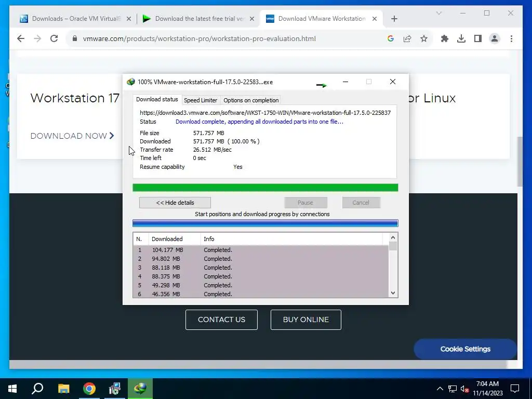
Task: Click the Chrome back arrow
Action: [21, 38]
